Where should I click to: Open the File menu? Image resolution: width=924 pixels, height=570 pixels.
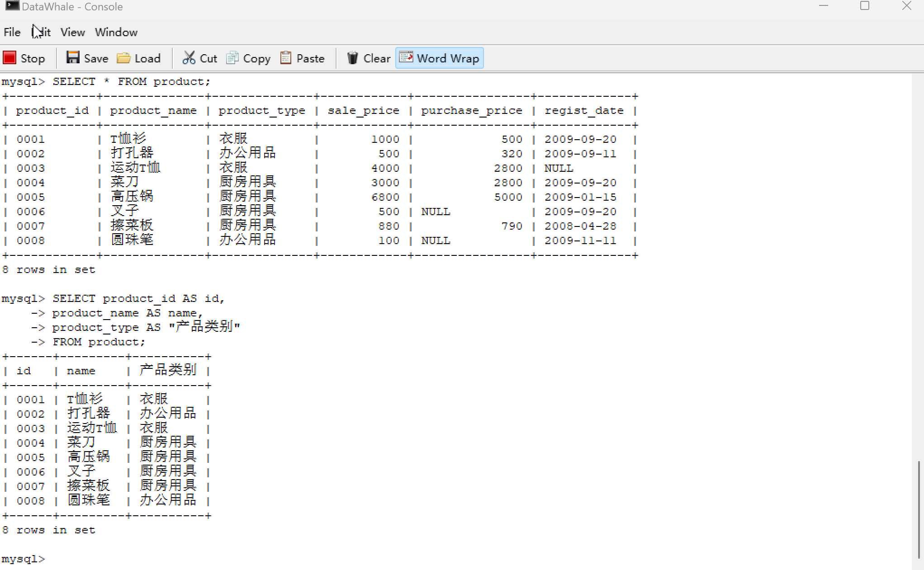pos(12,33)
